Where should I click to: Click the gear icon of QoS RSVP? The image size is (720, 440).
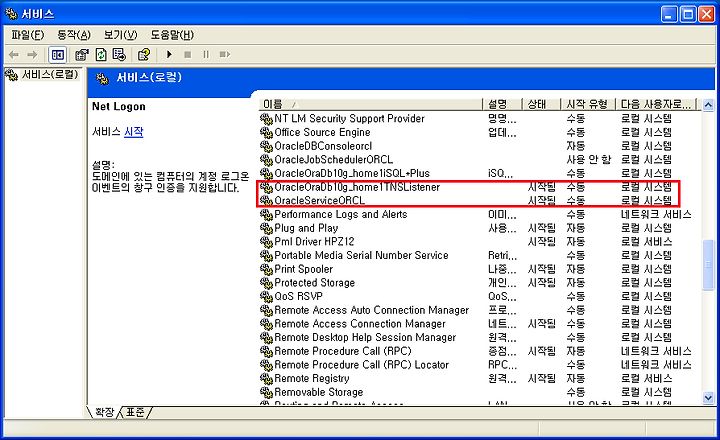[x=266, y=297]
